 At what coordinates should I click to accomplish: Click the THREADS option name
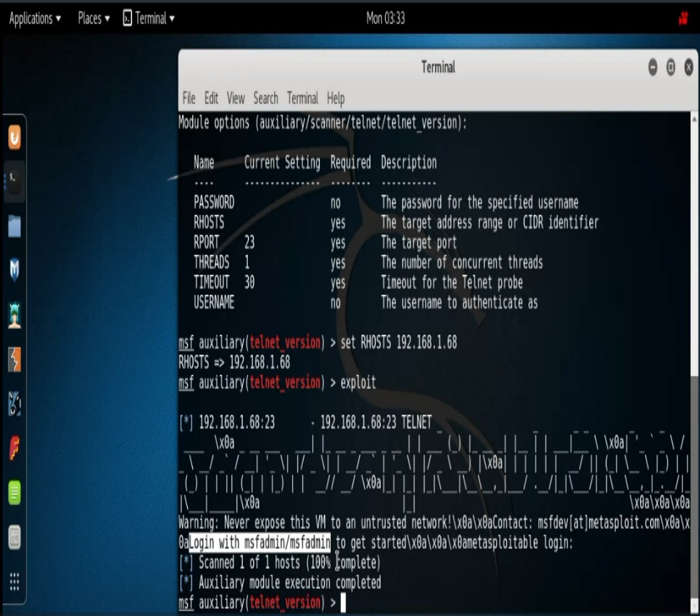click(211, 262)
